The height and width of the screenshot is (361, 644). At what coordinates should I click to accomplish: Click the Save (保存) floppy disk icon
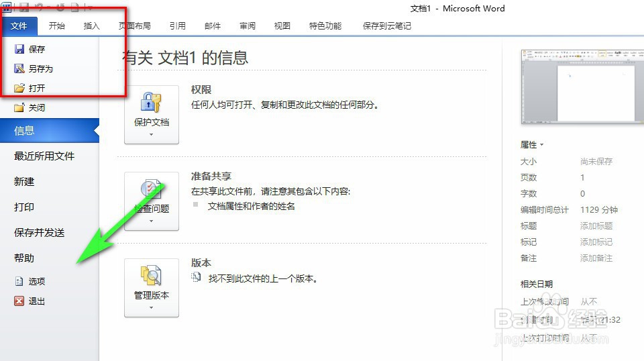pos(19,49)
